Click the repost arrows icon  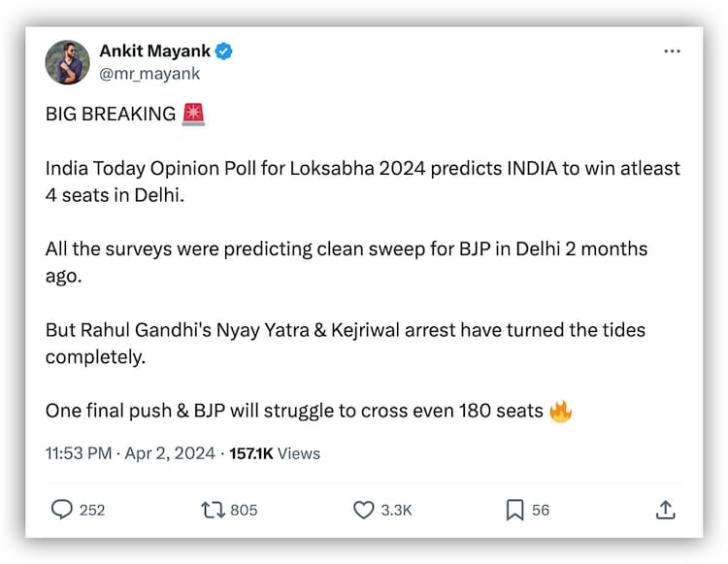[212, 510]
